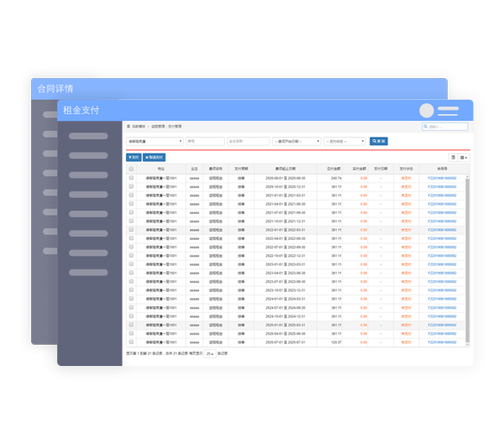
Task: Check the row for period 2020-08-01 至 2020-09-30
Action: click(x=131, y=178)
